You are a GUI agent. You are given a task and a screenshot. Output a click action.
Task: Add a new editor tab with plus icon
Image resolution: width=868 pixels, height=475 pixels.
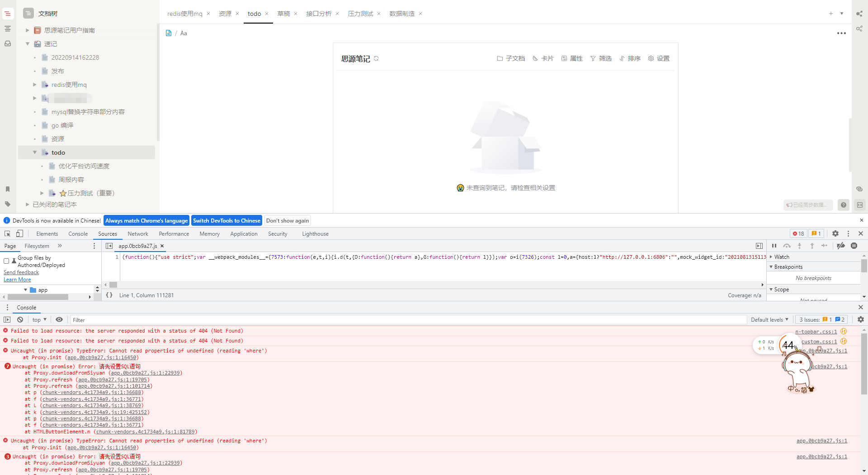[x=831, y=14]
